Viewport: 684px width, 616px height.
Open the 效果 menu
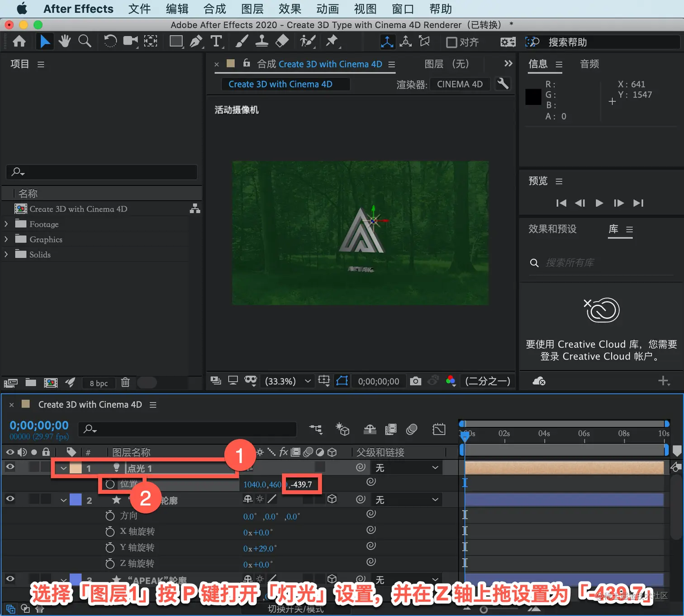[x=290, y=9]
